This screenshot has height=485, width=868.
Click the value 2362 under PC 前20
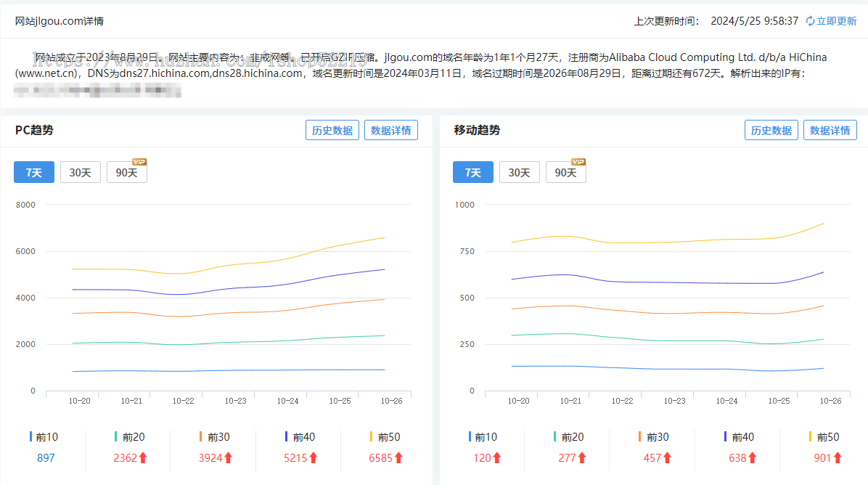click(x=125, y=458)
